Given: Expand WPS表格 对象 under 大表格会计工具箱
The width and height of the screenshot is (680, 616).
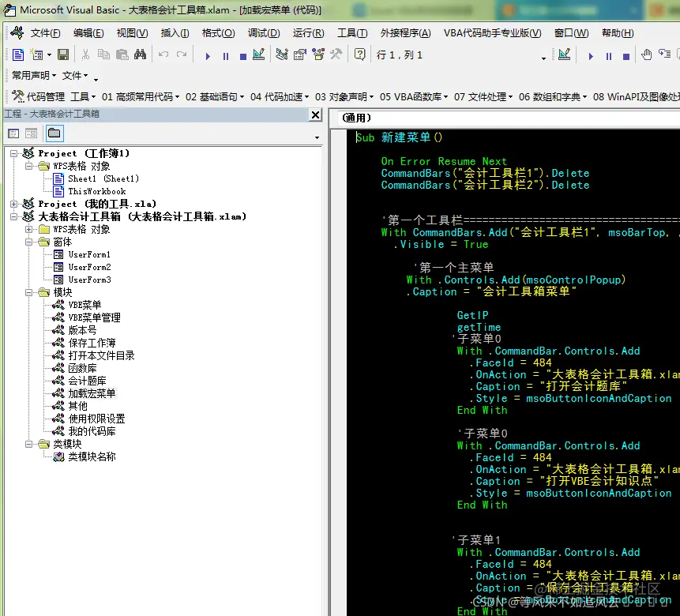Looking at the screenshot, I should pyautogui.click(x=28, y=229).
